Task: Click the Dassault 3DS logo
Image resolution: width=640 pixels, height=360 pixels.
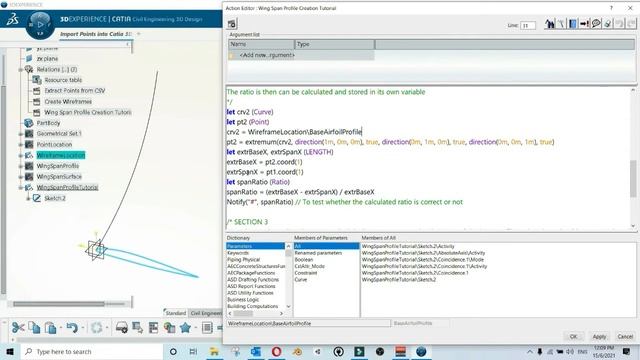Action: 13,19
